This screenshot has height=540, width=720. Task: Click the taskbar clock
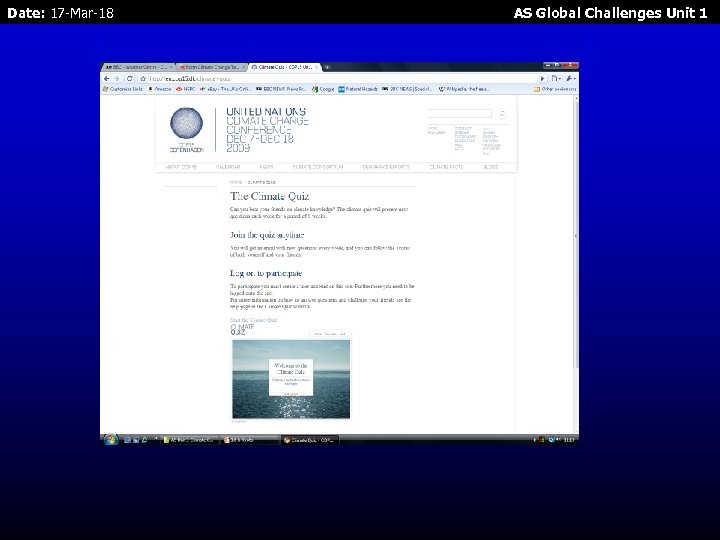(569, 440)
